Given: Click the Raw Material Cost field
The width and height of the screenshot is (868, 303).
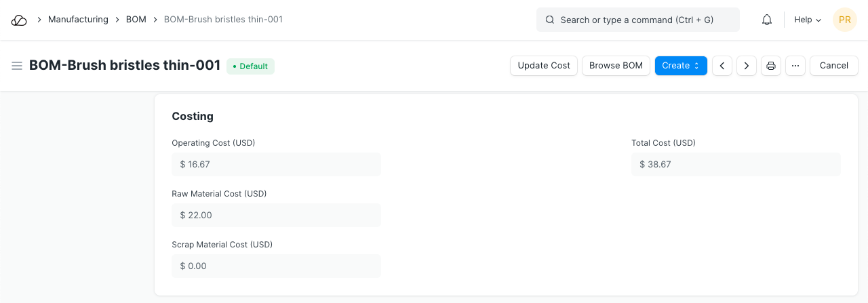Looking at the screenshot, I should click(x=276, y=215).
